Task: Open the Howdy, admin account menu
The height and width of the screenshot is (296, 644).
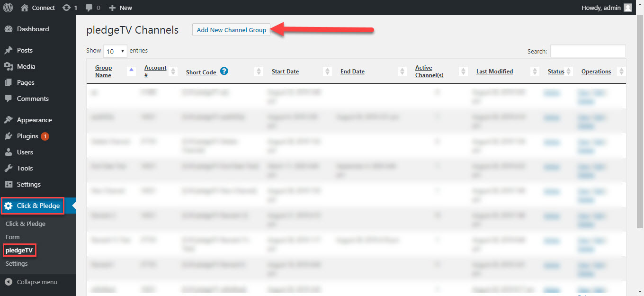Action: (x=607, y=8)
